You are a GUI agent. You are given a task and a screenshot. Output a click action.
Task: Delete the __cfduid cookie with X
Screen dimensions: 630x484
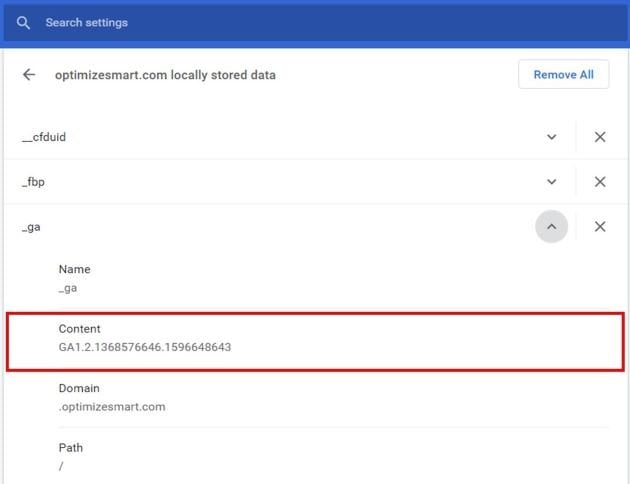tap(600, 137)
